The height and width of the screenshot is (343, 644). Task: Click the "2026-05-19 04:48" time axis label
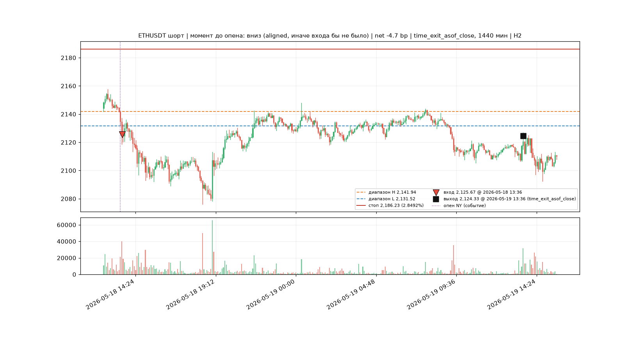tap(351, 294)
